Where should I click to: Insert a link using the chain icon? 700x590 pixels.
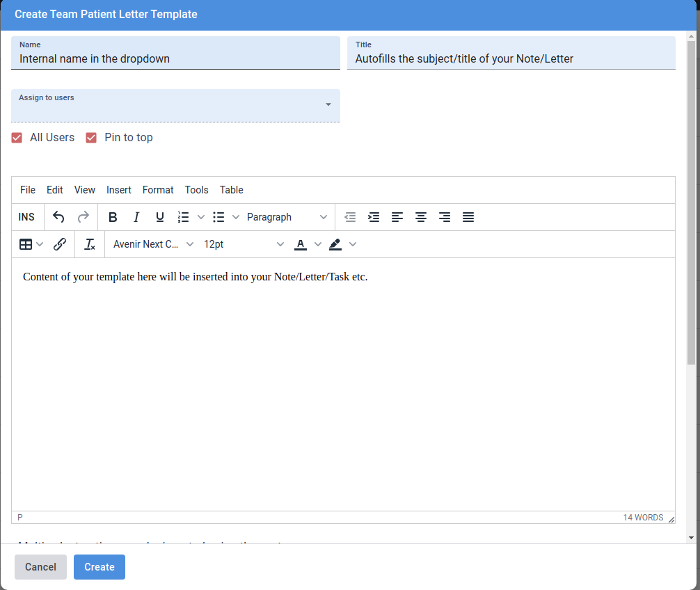60,244
